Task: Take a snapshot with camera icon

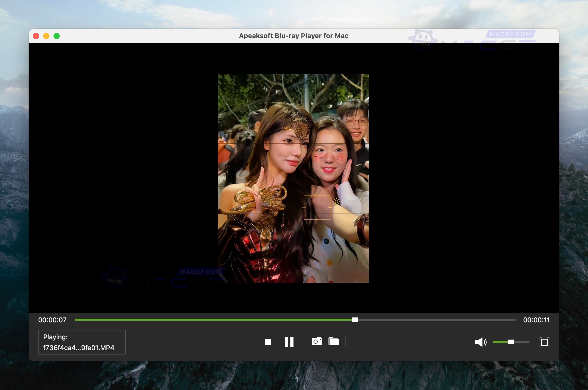Action: pos(317,342)
